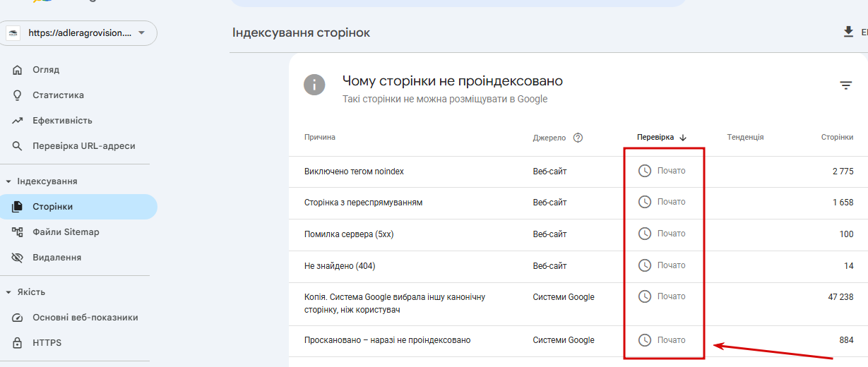Collapse the Індексування section

[8, 181]
